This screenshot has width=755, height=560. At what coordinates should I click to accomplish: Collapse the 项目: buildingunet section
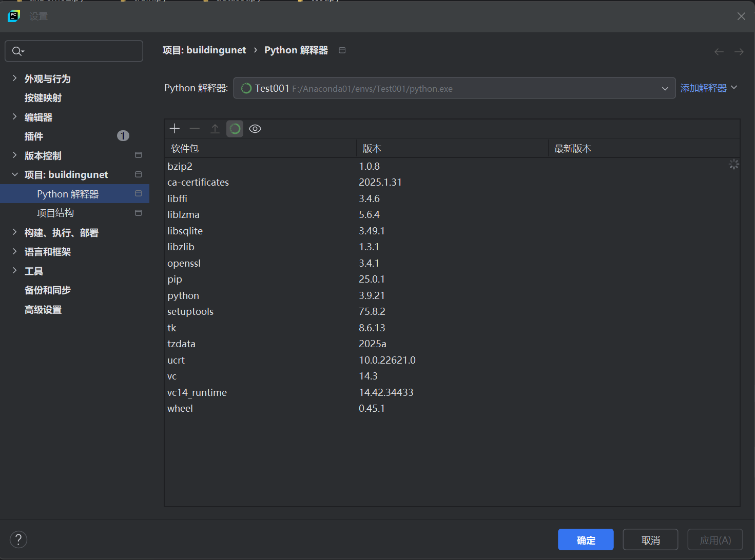click(x=14, y=174)
